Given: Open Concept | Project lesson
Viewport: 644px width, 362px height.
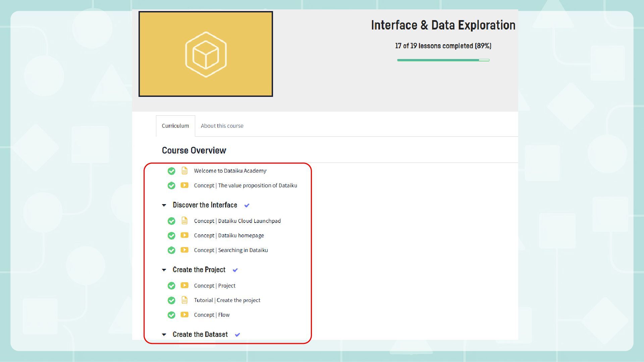Looking at the screenshot, I should tap(215, 286).
